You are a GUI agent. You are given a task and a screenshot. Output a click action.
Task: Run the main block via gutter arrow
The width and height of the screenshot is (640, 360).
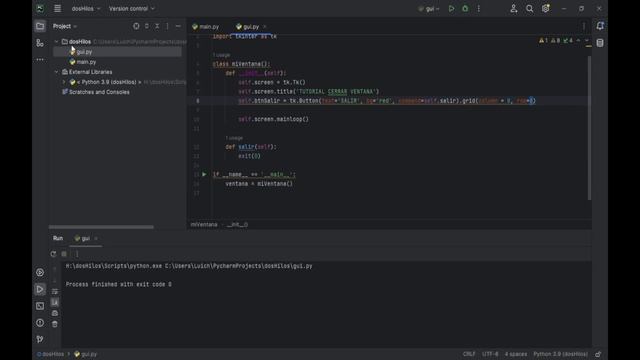[x=204, y=174]
